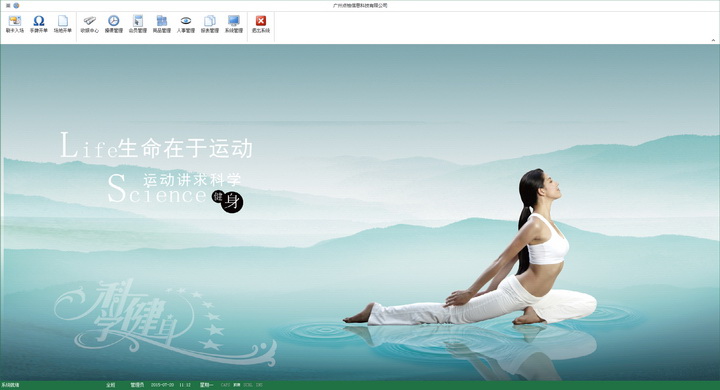Click the SCRL indicator in status bar
This screenshot has height=390, width=720.
pyautogui.click(x=248, y=385)
